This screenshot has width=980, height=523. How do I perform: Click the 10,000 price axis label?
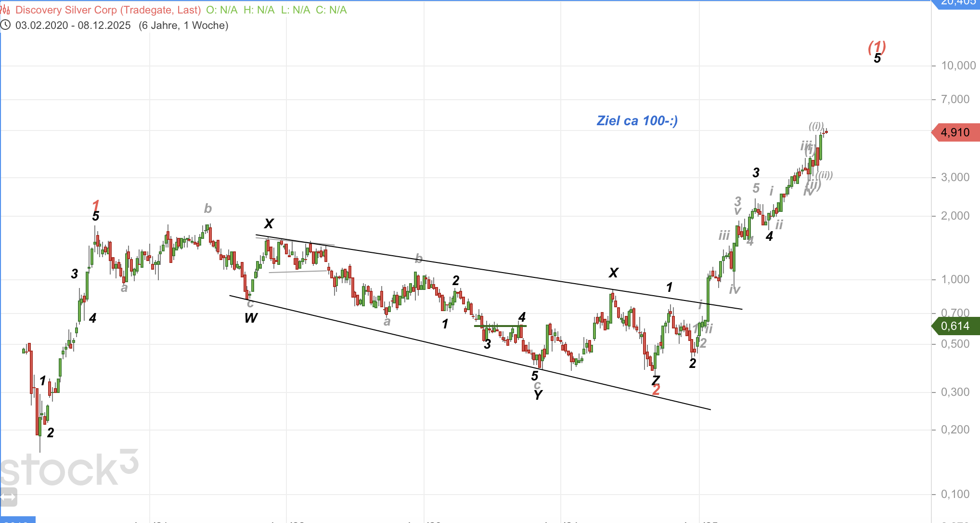958,65
